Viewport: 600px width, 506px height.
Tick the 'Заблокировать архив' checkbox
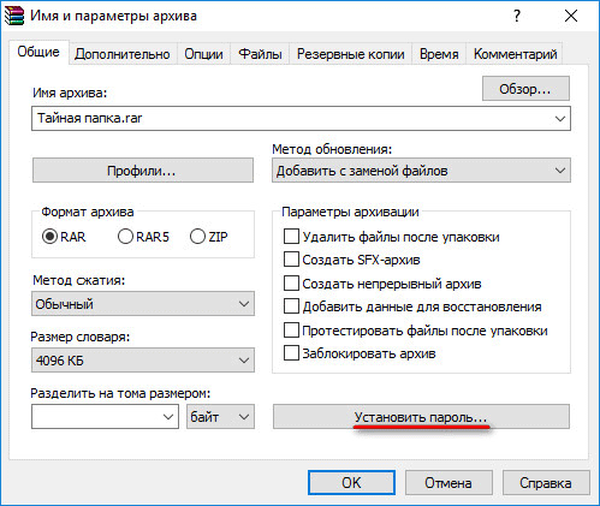click(x=292, y=352)
